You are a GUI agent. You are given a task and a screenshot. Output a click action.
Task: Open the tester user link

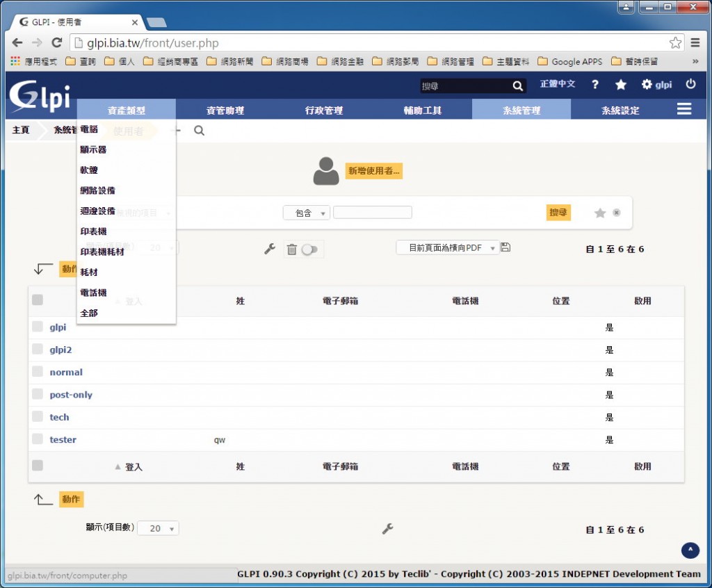point(63,439)
